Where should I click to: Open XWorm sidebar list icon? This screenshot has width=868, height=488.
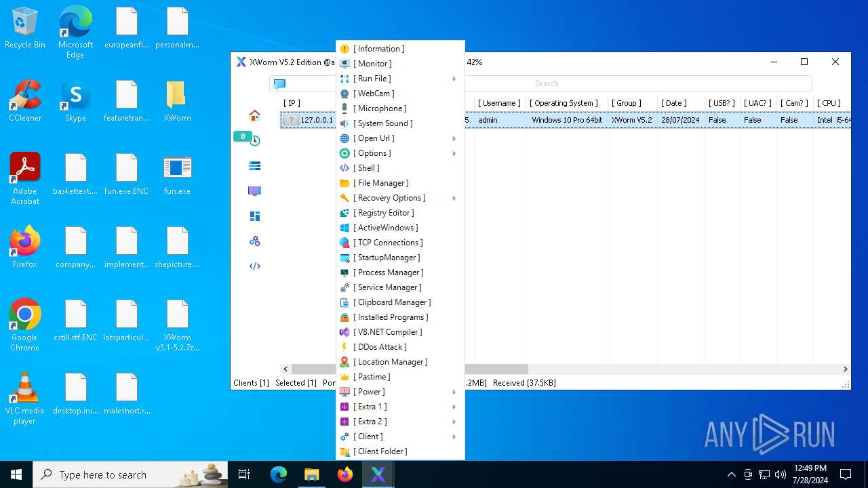pyautogui.click(x=255, y=165)
